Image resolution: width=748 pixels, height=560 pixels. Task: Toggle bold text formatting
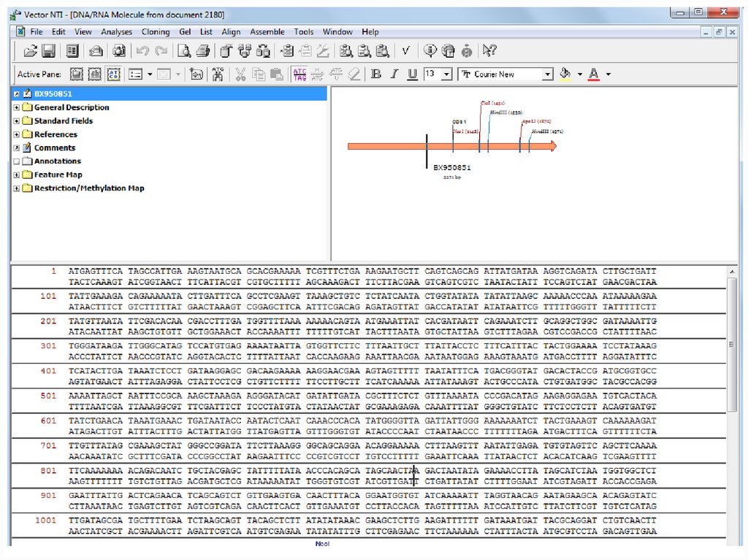click(376, 74)
